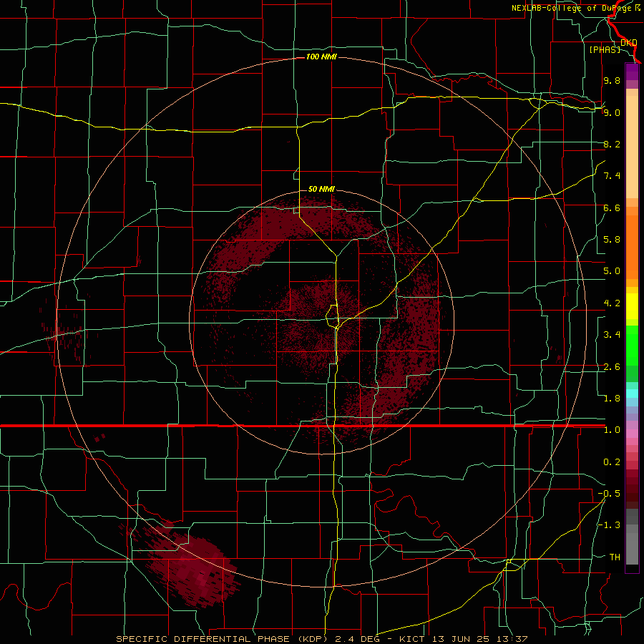644x644 pixels.
Task: Select the -1.3 value on the color scale
Action: pos(609,525)
